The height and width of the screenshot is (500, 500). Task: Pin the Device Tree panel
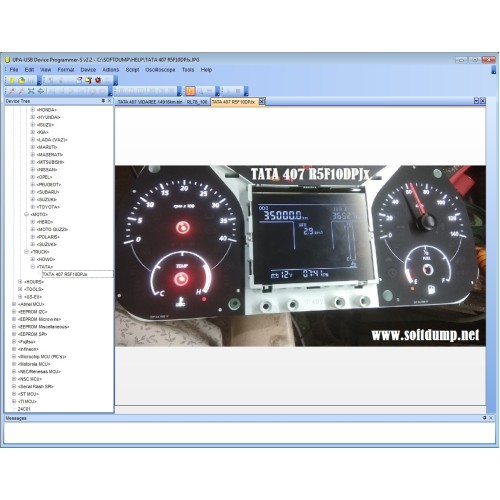[103, 101]
